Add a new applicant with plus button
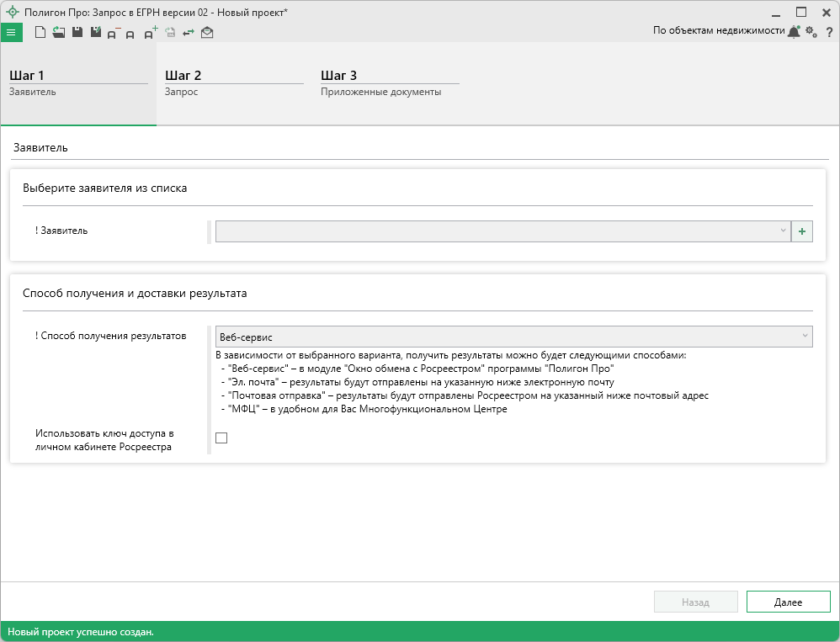 [802, 231]
